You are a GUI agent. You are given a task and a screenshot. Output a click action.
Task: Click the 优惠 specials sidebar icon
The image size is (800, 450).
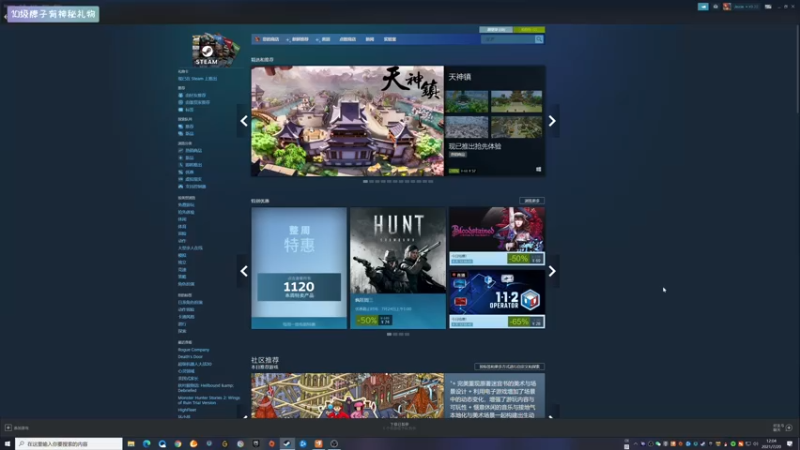point(181,172)
